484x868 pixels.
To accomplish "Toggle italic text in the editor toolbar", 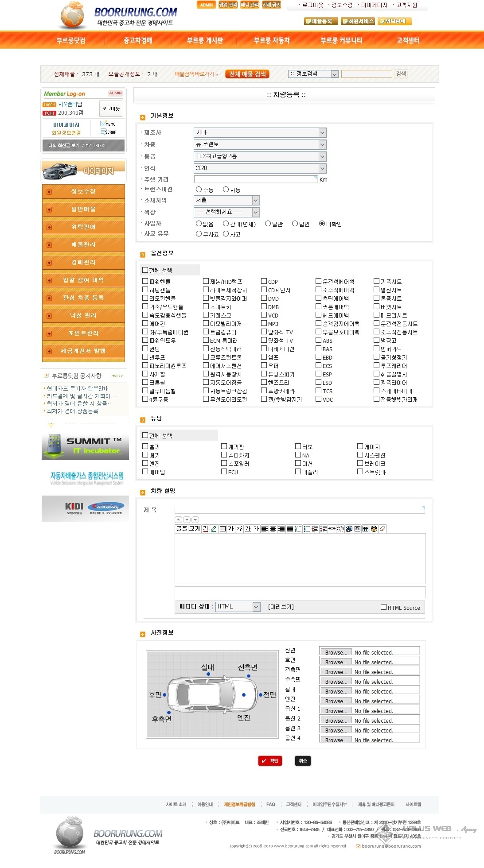I will coord(239,528).
